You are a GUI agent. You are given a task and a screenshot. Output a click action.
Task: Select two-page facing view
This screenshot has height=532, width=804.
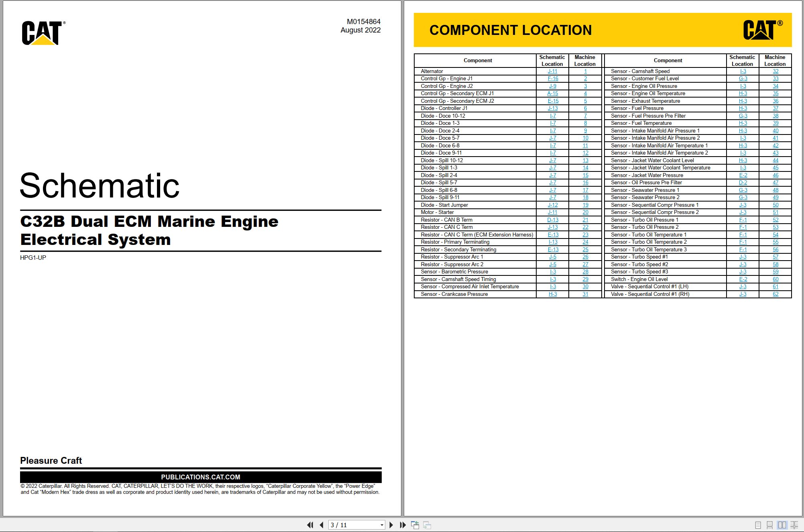point(782,525)
